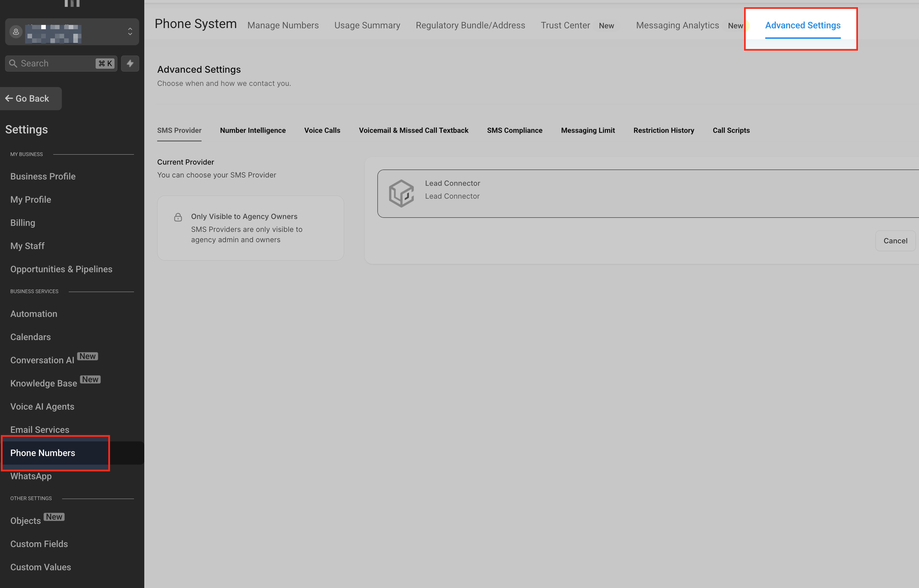919x588 pixels.
Task: Open the Number Intelligence tab
Action: tap(253, 131)
